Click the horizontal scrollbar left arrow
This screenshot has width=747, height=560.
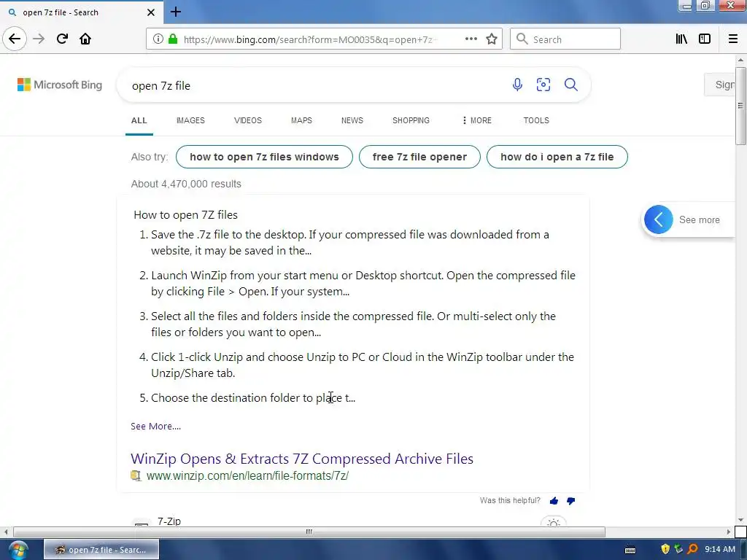click(x=6, y=532)
